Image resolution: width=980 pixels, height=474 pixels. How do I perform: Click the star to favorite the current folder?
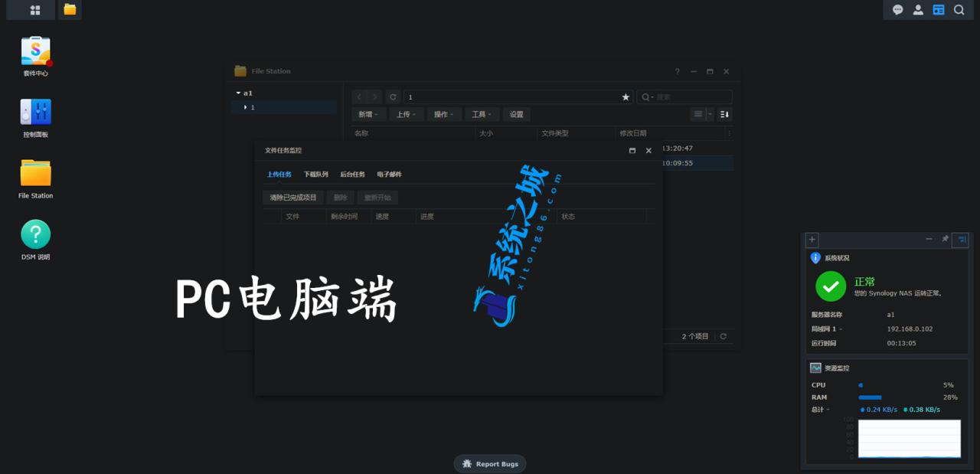626,96
